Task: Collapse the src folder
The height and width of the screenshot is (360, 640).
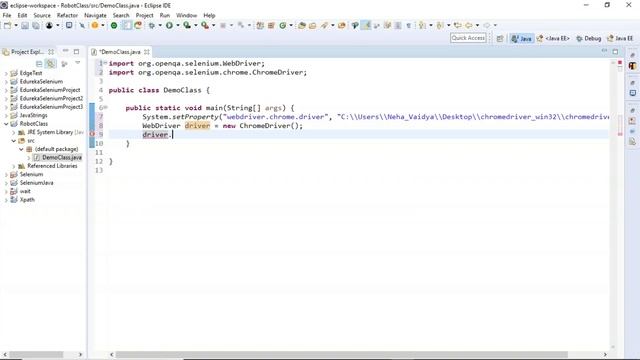Action: [x=13, y=140]
